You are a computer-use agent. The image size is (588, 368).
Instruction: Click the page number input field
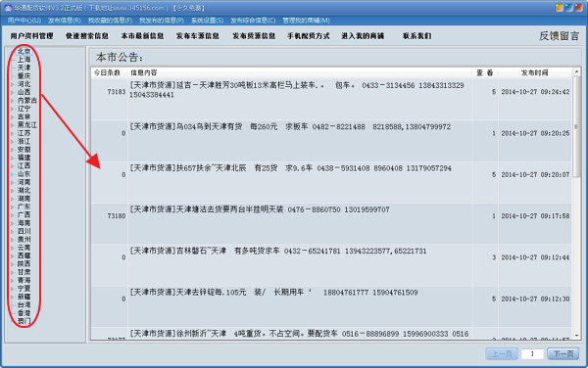pos(532,353)
